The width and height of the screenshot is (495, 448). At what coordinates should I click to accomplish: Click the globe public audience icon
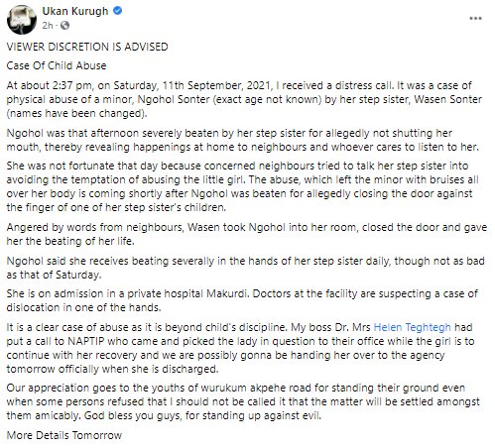65,26
